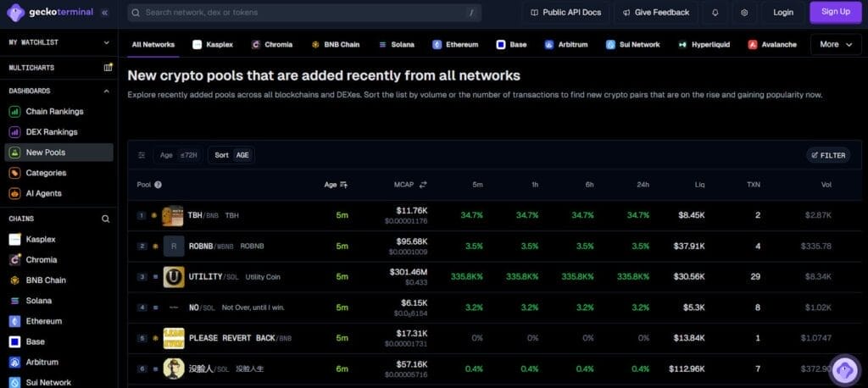
Task: Click the filter sliders icon beside Age
Action: (x=142, y=155)
